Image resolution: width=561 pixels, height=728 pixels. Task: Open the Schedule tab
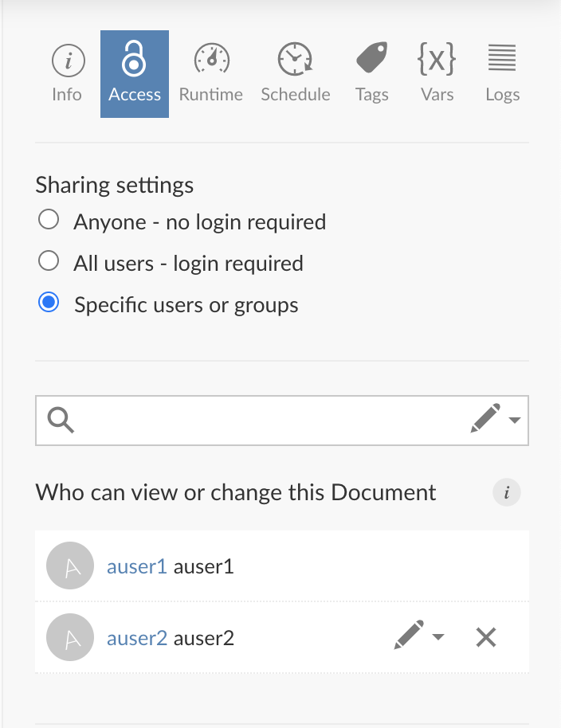pos(296,74)
